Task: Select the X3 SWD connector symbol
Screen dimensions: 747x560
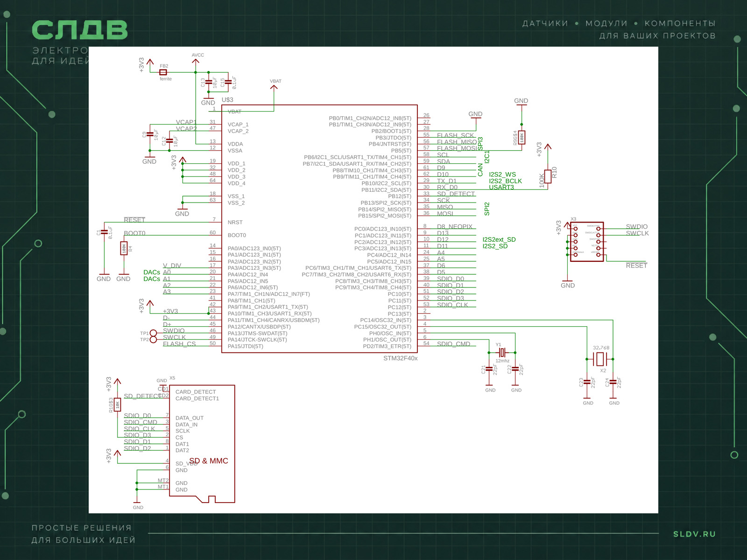Action: click(x=587, y=242)
